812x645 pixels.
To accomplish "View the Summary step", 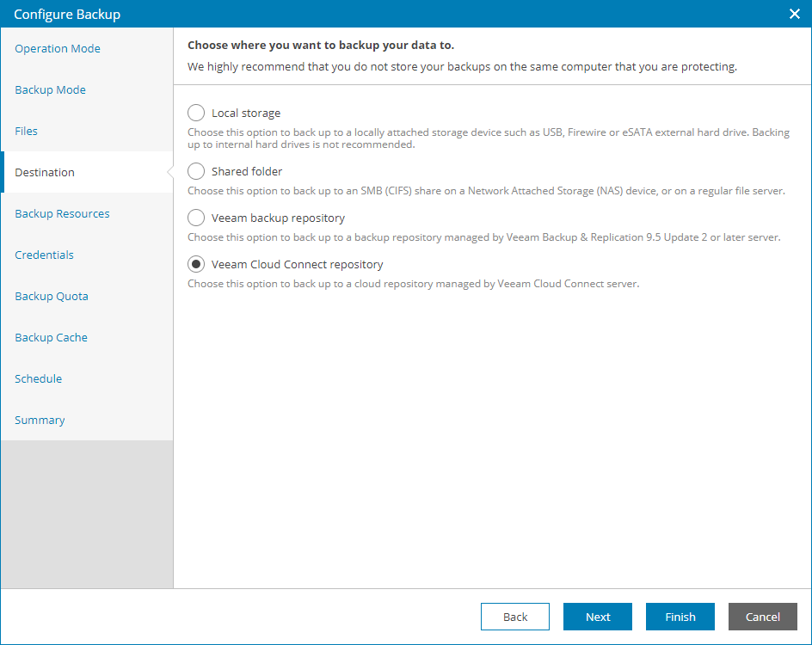I will pos(40,421).
